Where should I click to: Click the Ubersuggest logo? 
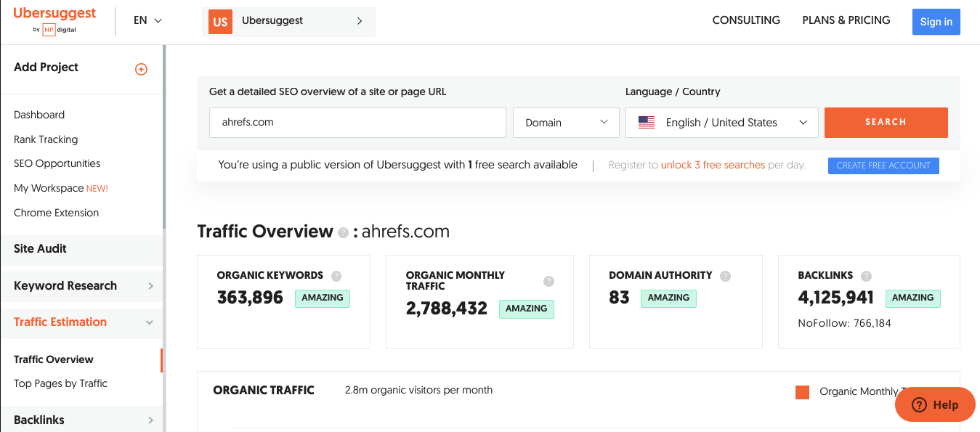54,20
